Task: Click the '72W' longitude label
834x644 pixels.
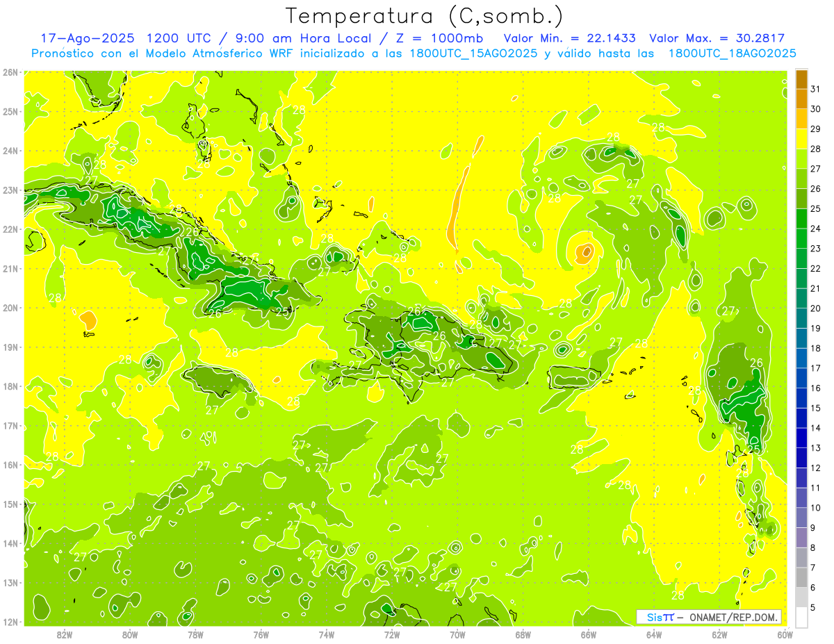Action: [392, 634]
